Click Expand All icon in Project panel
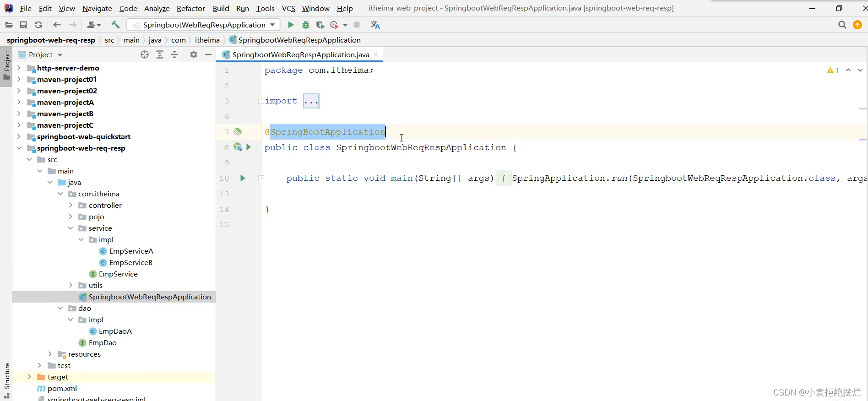 click(160, 54)
